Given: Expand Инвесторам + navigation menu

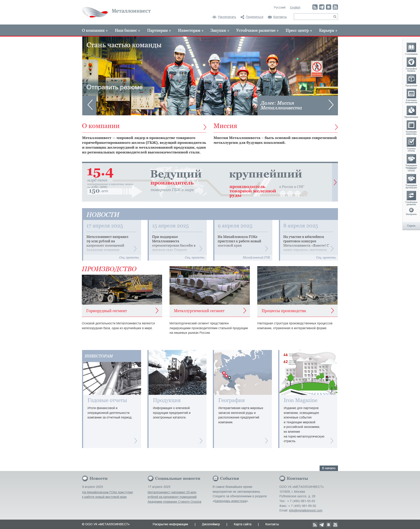Looking at the screenshot, I should coord(191,30).
